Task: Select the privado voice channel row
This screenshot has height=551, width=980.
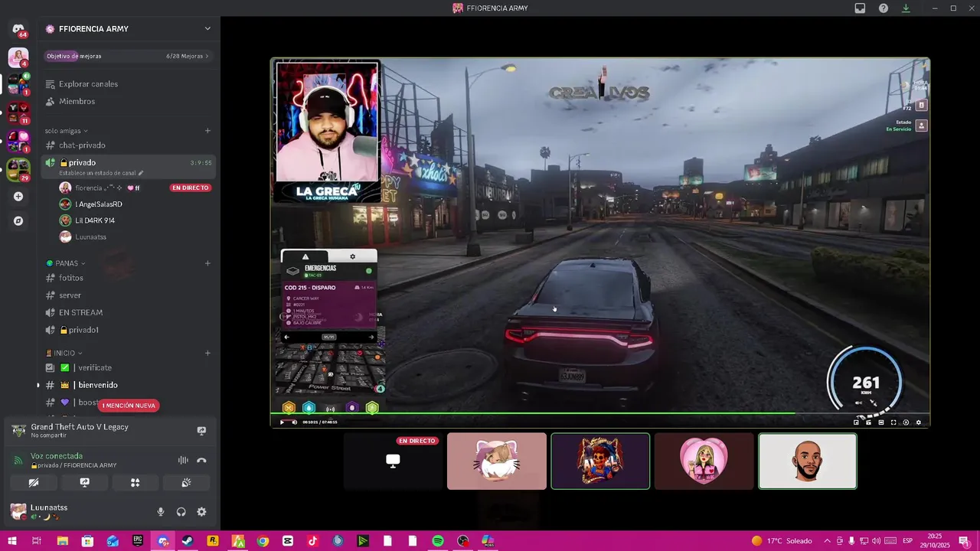Action: [128, 166]
